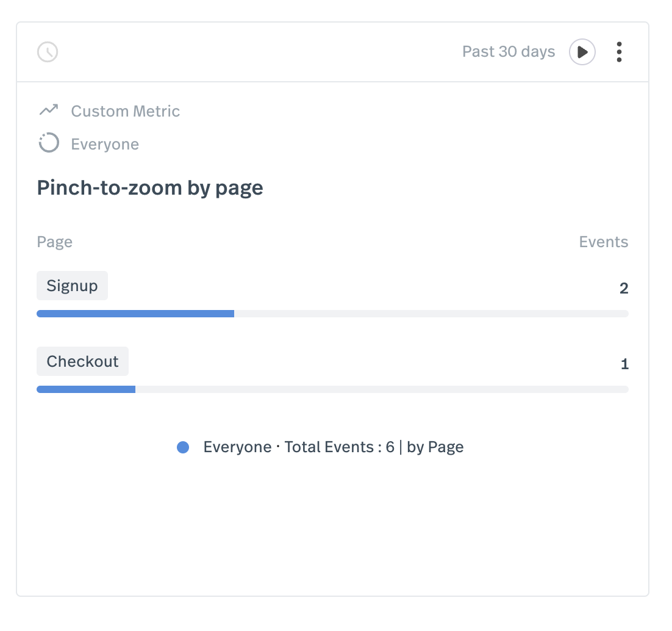Screen dimensions: 672x631
Task: Open the three-dot options menu
Action: point(619,52)
